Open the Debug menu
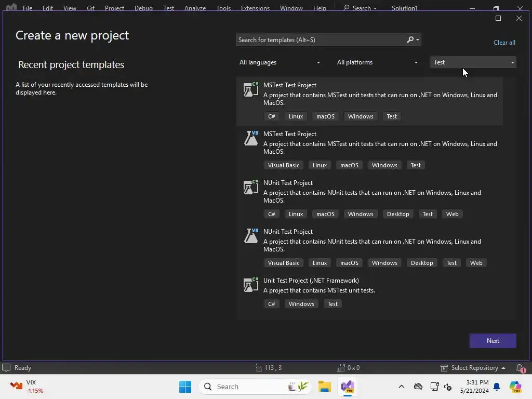532x399 pixels. click(143, 8)
